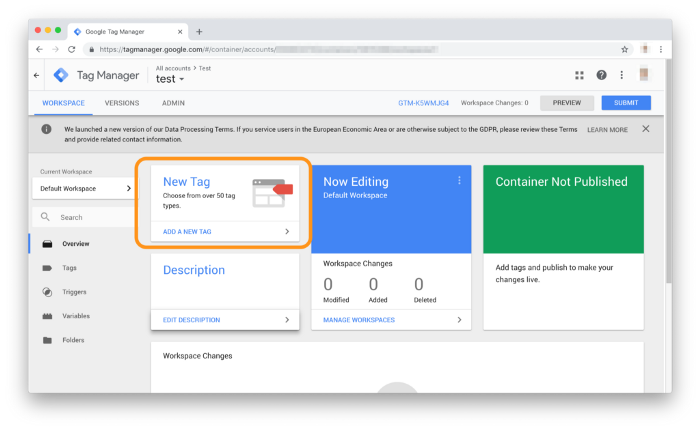Viewport: 700px width, 430px height.
Task: Click the site lock icon in the address bar
Action: [92, 50]
